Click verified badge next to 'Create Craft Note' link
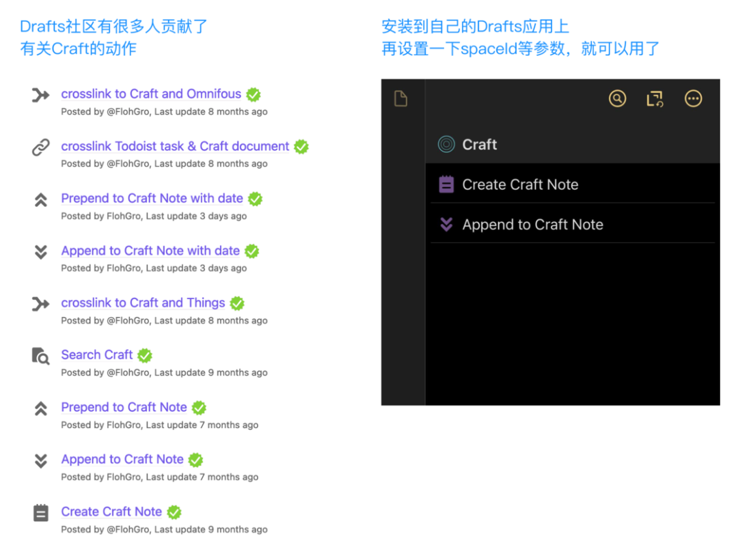The width and height of the screenshot is (738, 560). pos(174,512)
